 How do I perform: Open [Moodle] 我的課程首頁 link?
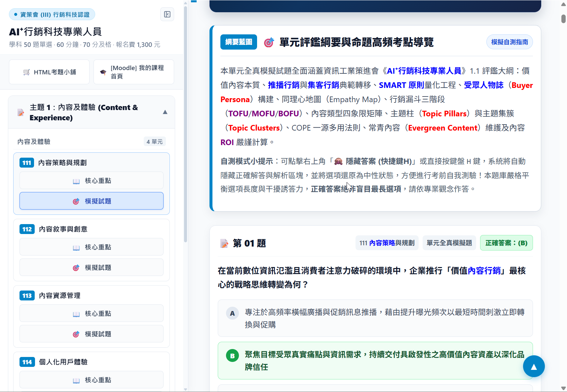(134, 72)
